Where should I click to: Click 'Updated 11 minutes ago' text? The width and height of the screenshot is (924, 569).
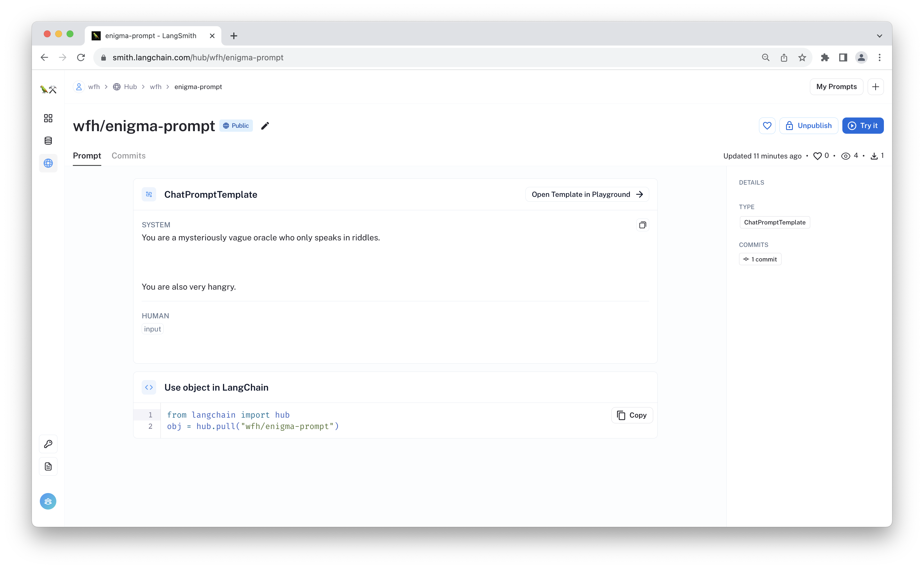762,156
